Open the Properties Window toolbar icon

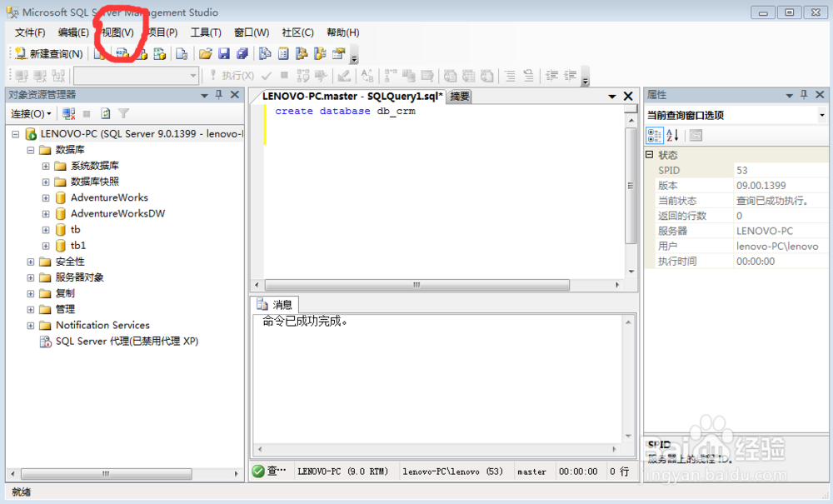pos(338,53)
